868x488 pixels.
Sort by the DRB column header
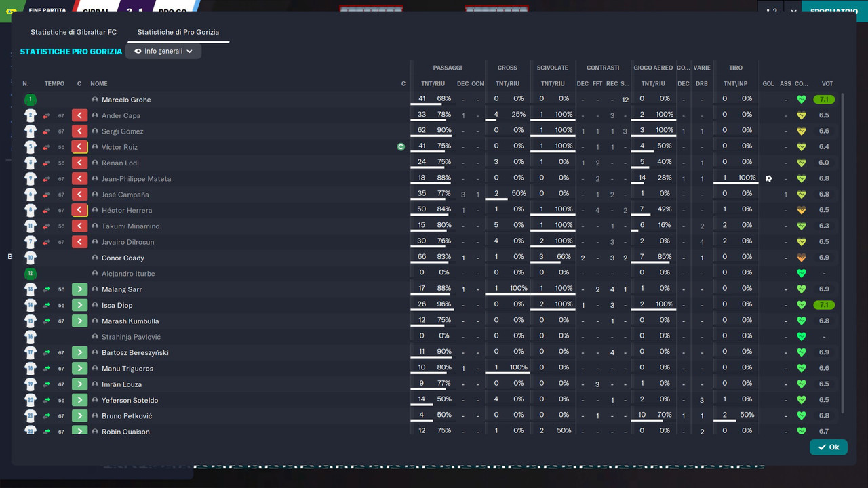pos(702,84)
